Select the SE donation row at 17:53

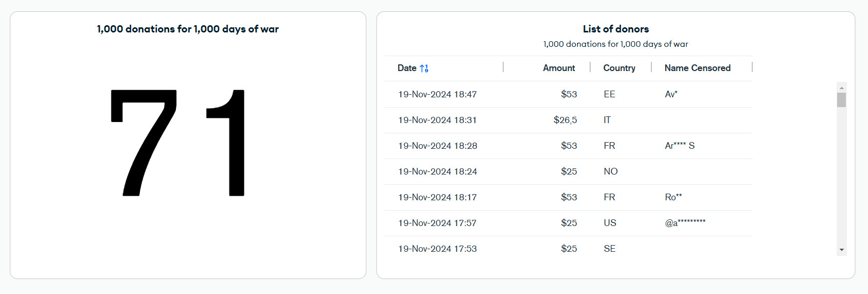[569, 249]
